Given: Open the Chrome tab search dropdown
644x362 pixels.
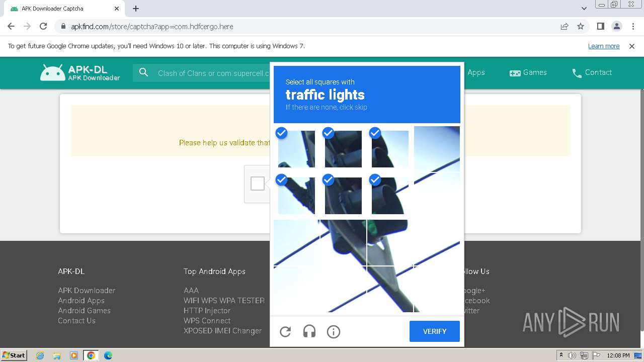Looking at the screenshot, I should coord(584,9).
